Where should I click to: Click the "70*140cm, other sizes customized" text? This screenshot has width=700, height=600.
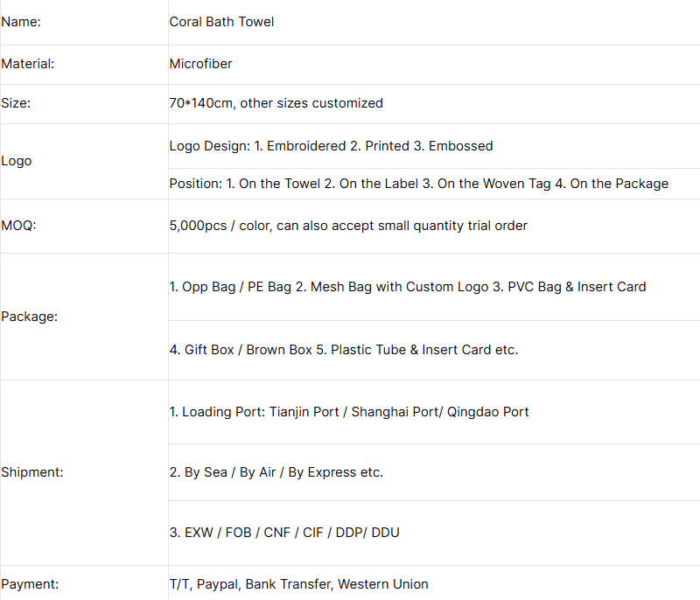tap(276, 103)
